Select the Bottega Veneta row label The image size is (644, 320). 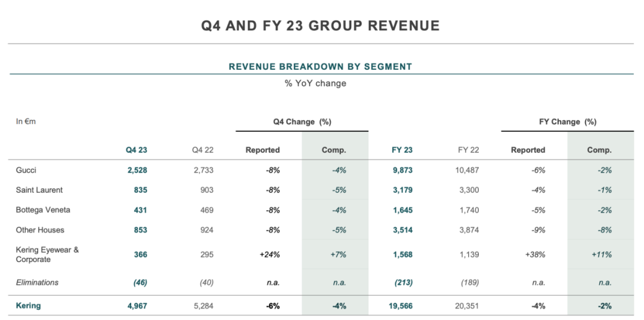43,210
